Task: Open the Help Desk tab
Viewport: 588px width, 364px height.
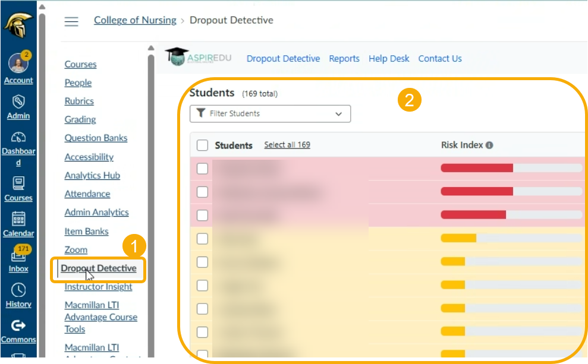Action: [389, 59]
